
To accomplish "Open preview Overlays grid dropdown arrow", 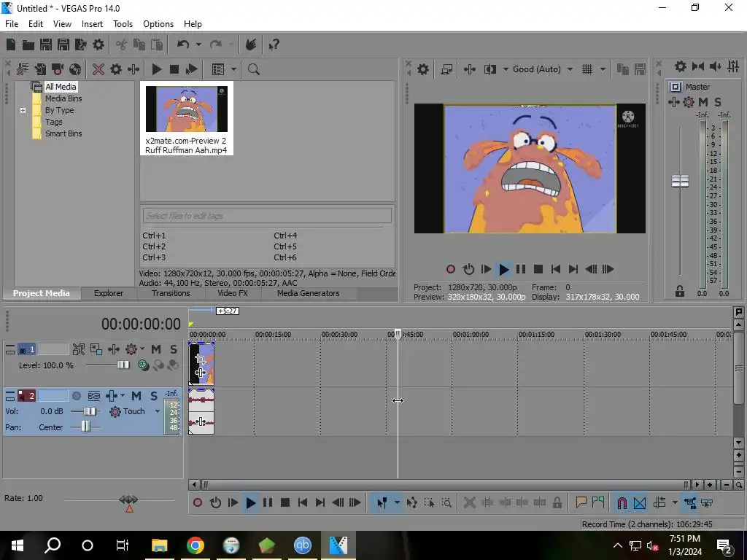I will [x=603, y=69].
